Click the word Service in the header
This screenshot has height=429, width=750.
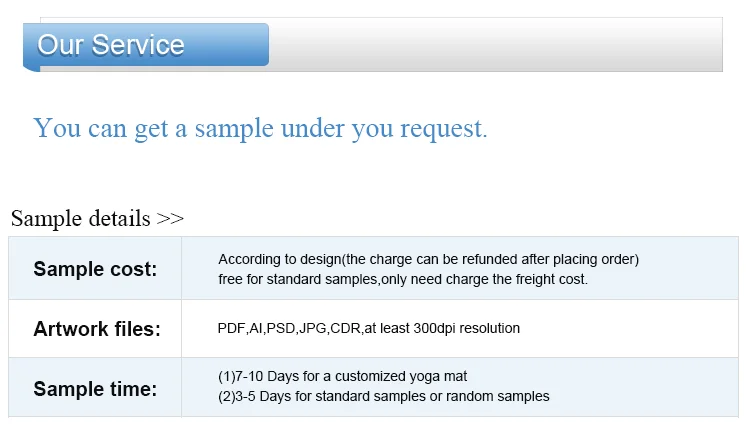138,45
